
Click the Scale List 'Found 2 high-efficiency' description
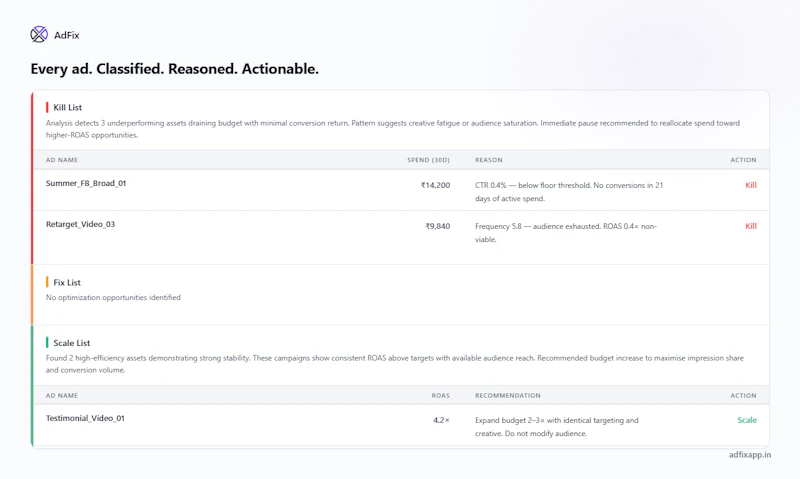click(x=395, y=364)
